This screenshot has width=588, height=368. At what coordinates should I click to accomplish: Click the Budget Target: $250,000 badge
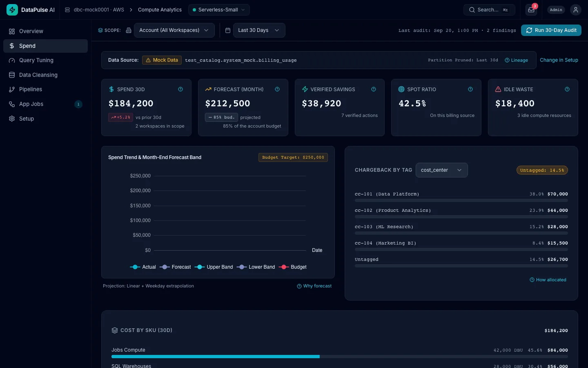pyautogui.click(x=293, y=157)
